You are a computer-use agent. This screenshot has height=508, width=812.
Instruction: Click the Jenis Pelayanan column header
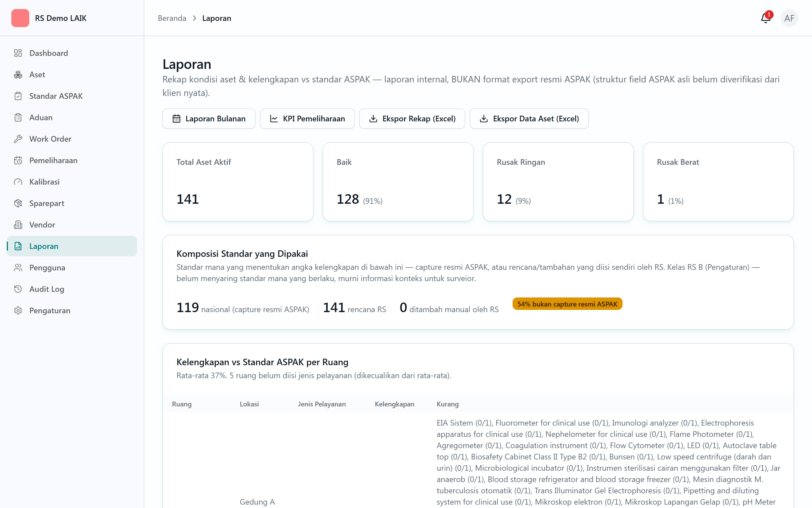(321, 404)
